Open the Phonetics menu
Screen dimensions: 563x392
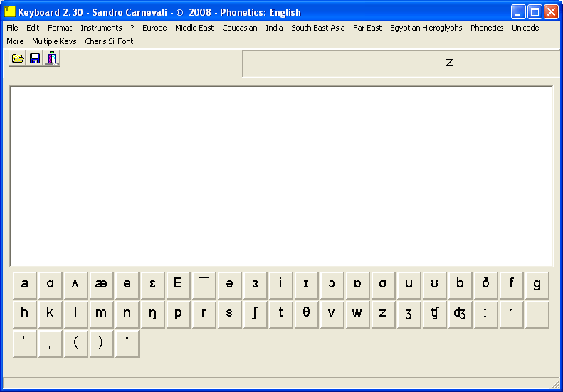point(487,28)
